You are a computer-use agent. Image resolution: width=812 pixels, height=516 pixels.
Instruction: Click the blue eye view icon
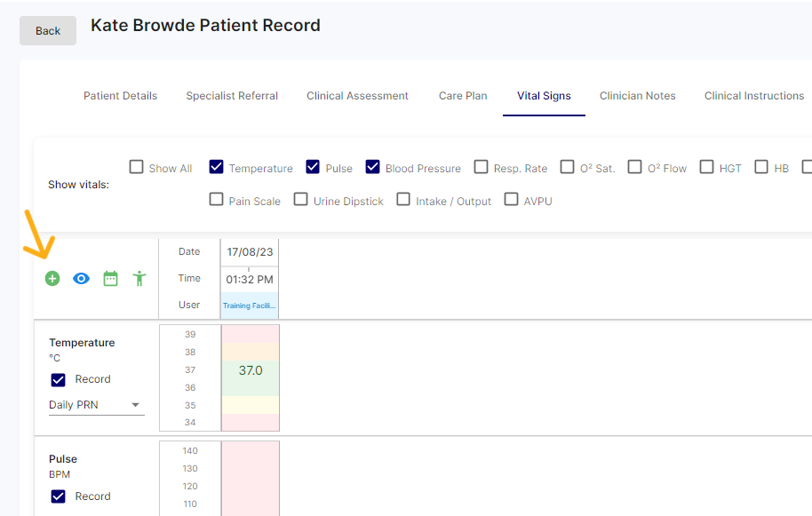point(81,279)
